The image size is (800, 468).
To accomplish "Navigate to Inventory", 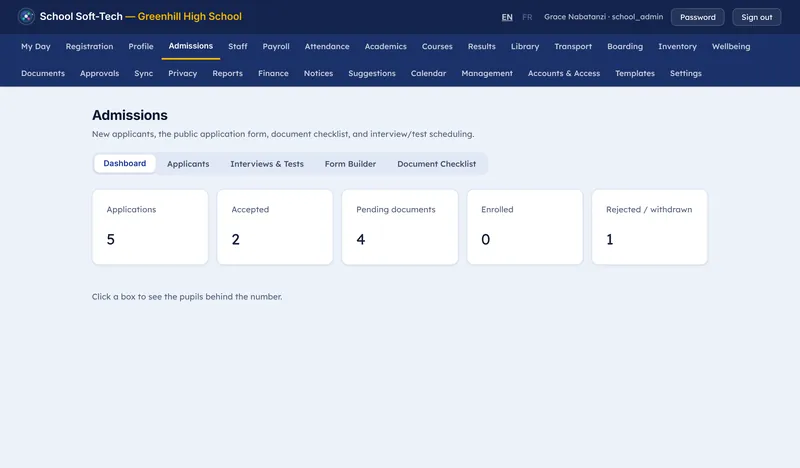I will pos(677,46).
